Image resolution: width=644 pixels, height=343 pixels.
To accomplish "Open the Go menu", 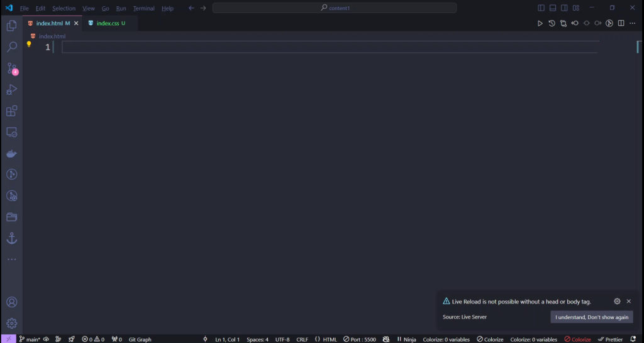I will 105,8.
